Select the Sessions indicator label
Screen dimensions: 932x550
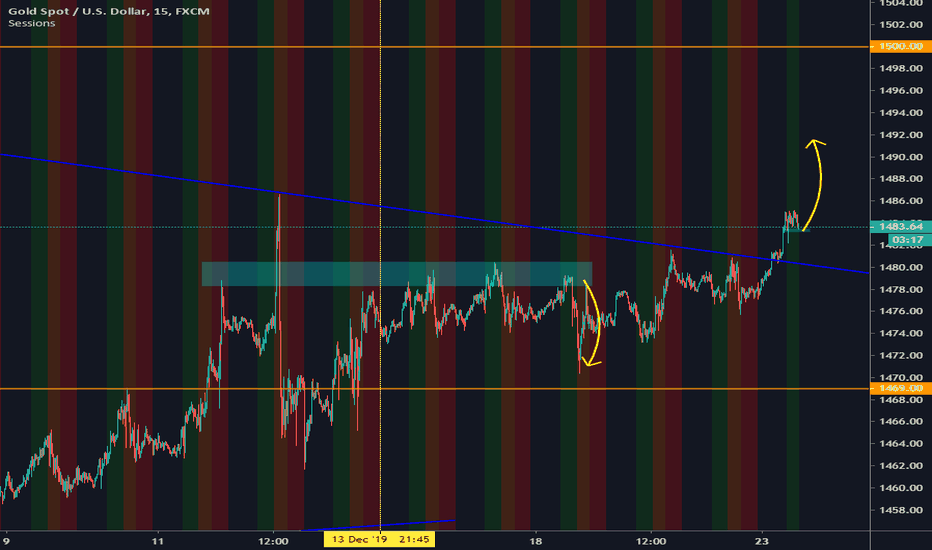(32, 23)
